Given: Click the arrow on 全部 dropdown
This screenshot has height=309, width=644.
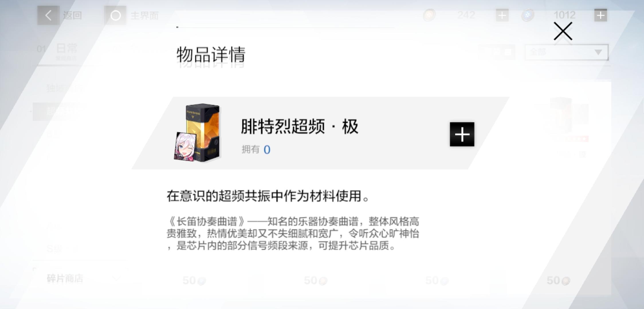Looking at the screenshot, I should [598, 52].
